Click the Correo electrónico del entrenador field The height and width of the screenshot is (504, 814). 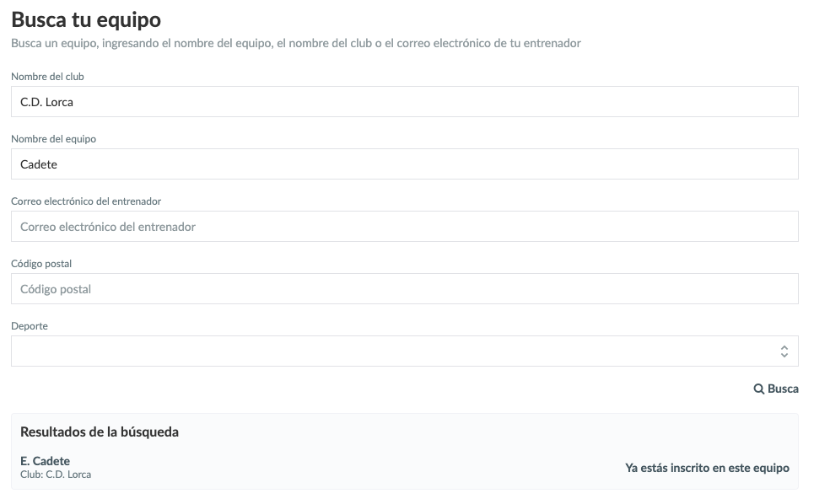[405, 226]
